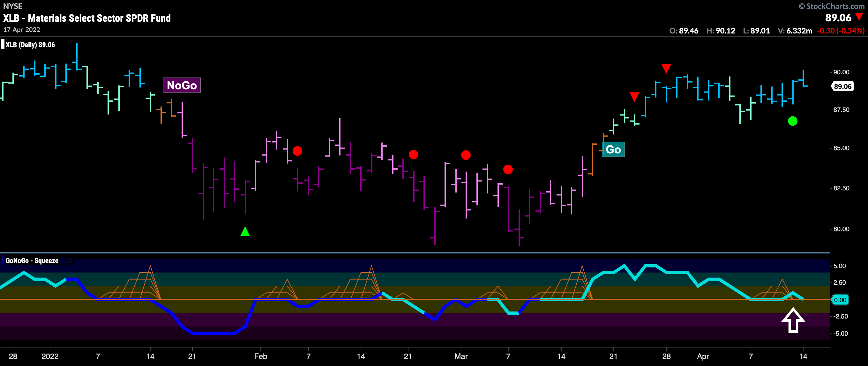Click the Go trend label
Viewport: 868px width, 366px height.
coord(613,149)
